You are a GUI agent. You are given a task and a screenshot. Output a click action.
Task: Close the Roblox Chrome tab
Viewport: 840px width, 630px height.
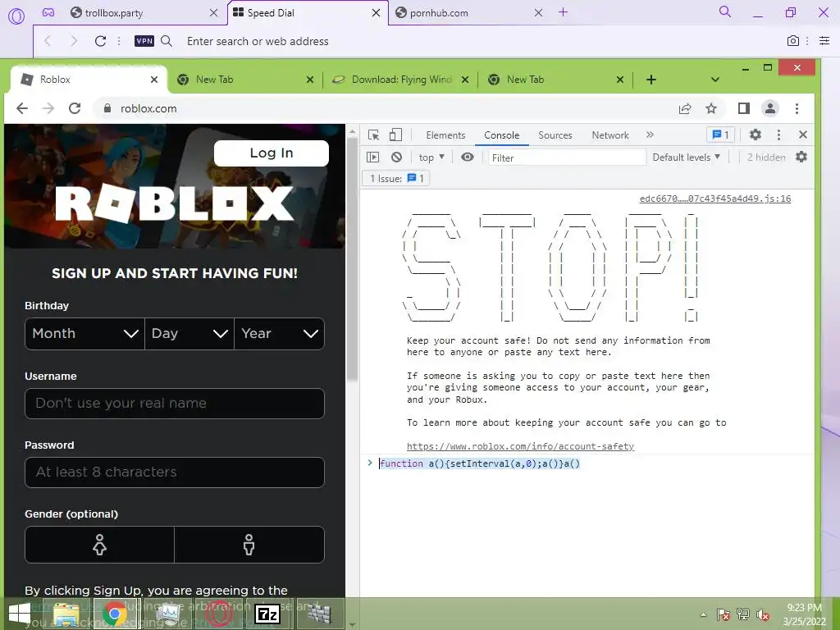pos(154,80)
